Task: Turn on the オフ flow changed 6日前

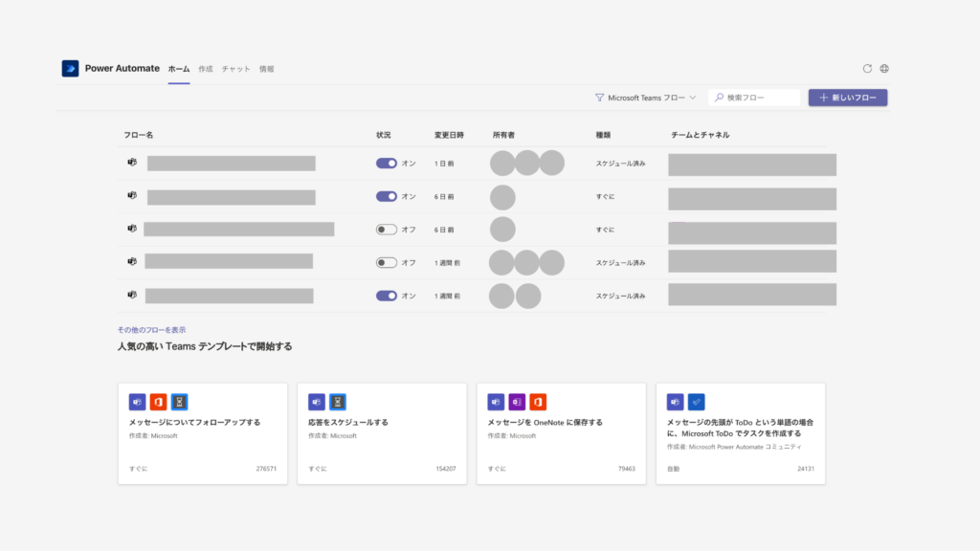Action: tap(387, 230)
